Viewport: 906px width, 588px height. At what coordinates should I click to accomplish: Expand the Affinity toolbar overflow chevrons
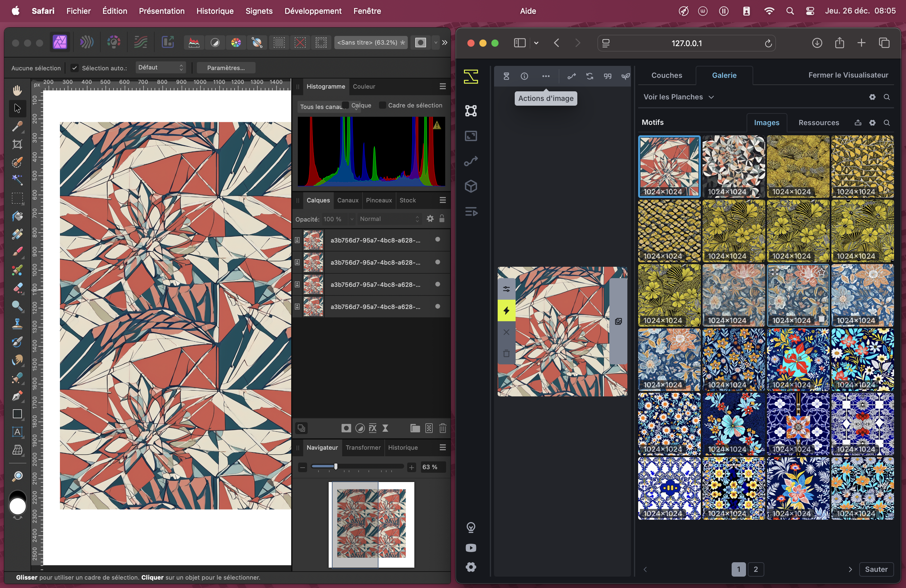pyautogui.click(x=444, y=43)
